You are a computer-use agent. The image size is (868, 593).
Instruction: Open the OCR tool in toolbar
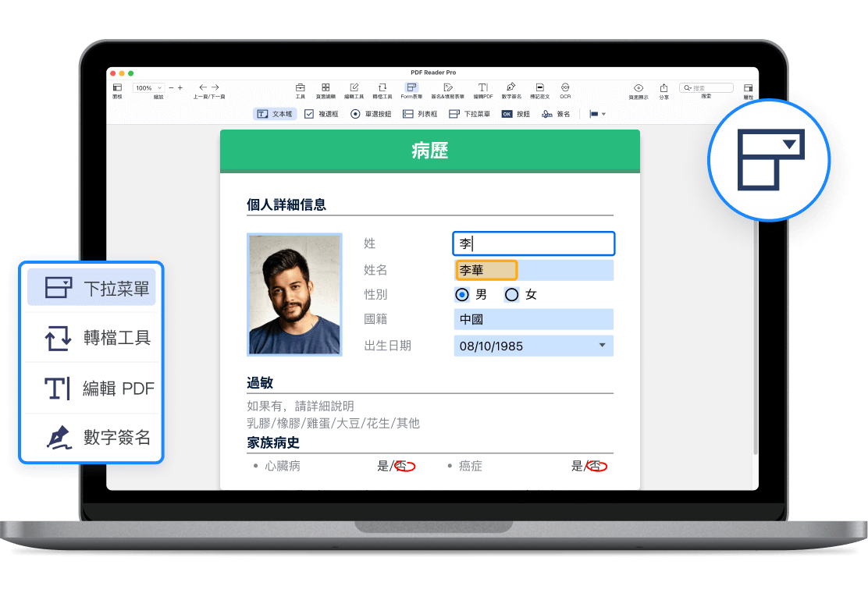565,88
